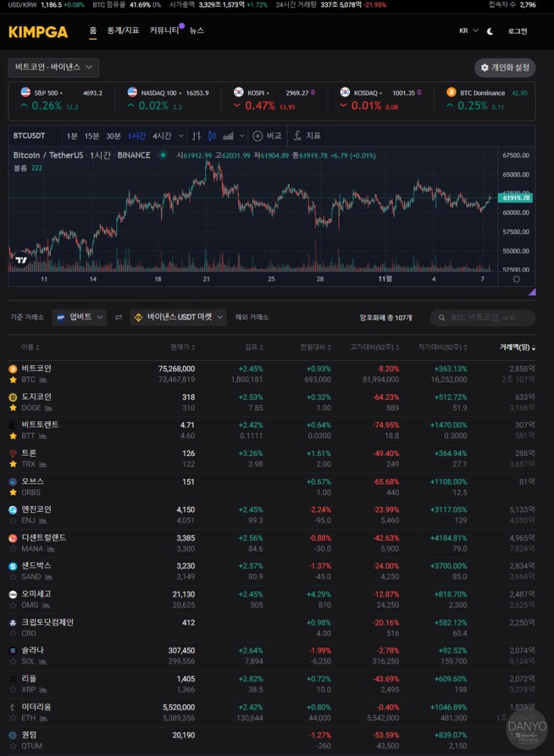Expand more chart intervals chevron
Screen dimensions: 554x756
coord(181,136)
